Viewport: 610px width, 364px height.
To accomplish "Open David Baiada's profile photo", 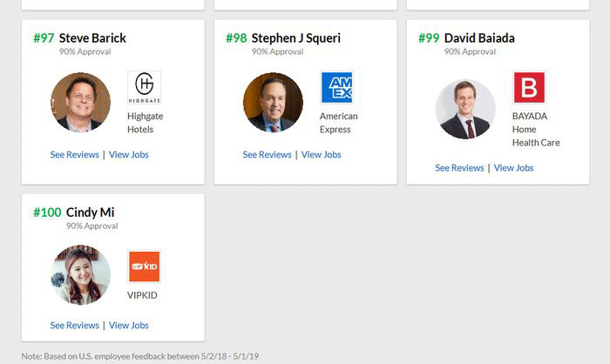I will [465, 109].
